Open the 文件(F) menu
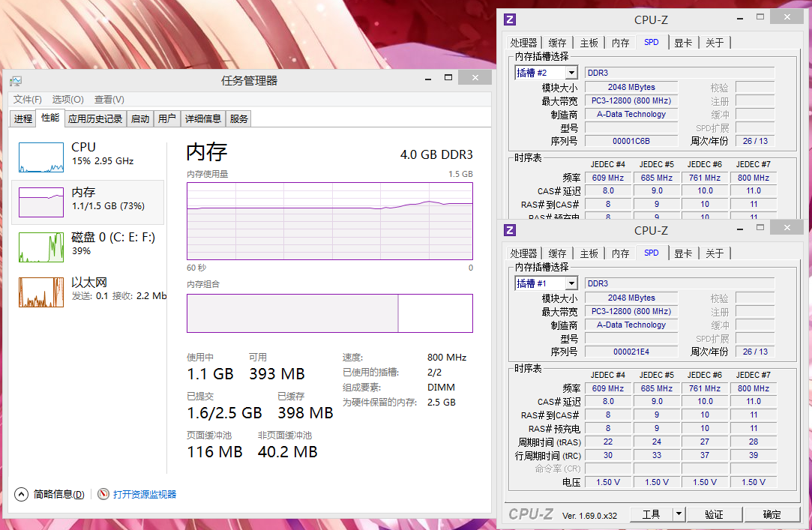Image resolution: width=812 pixels, height=530 pixels. coord(28,100)
